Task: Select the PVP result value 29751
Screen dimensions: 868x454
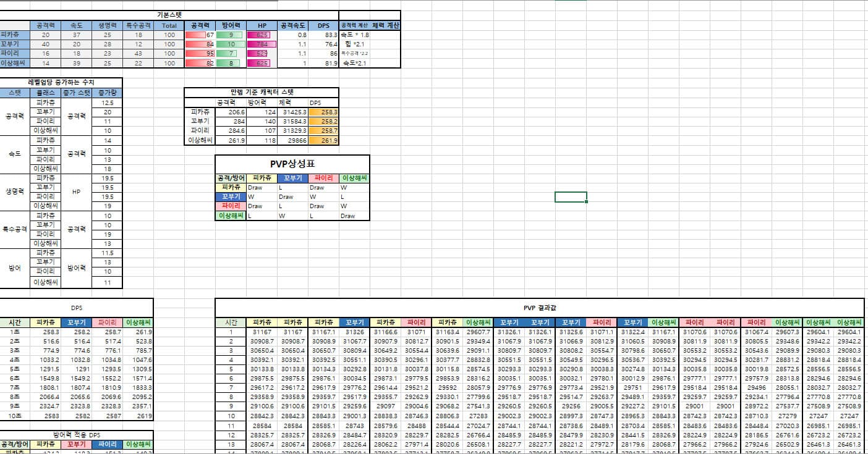Action: point(632,388)
